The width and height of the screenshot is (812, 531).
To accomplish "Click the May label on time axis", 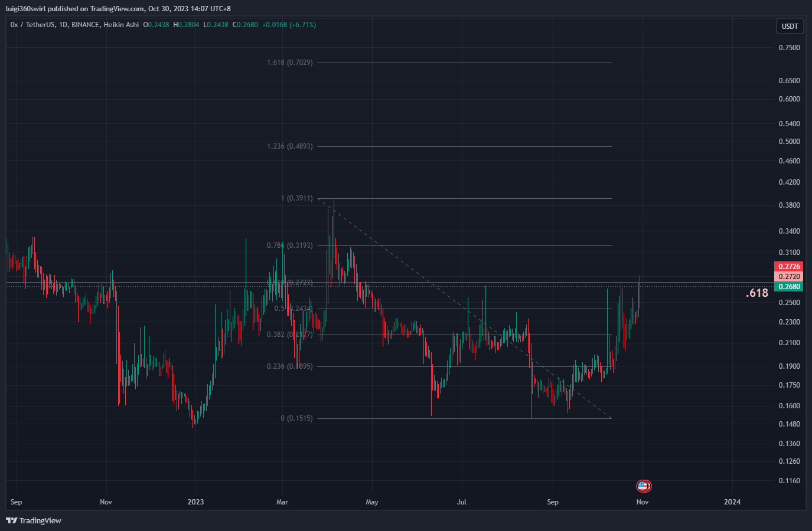I will 372,502.
